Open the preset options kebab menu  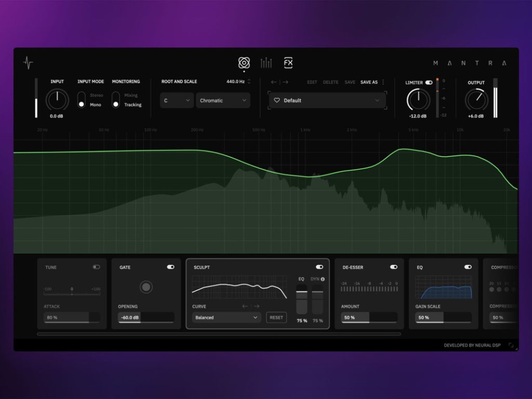click(x=383, y=82)
